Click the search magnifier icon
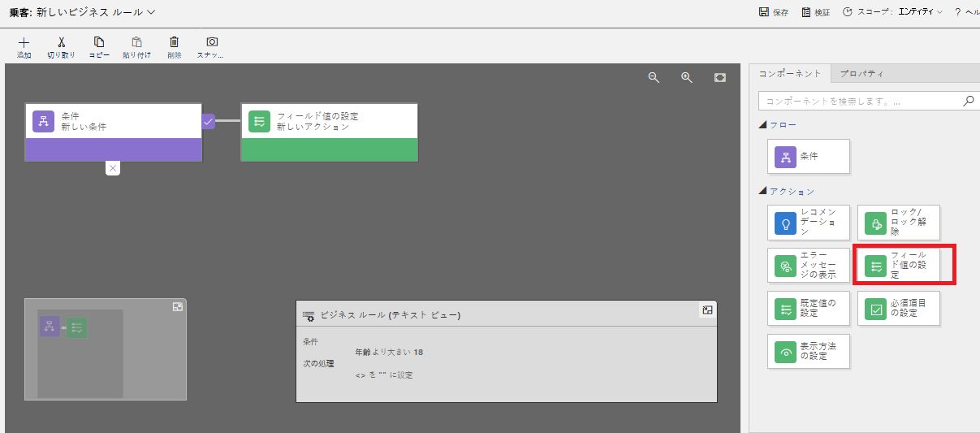 [968, 102]
